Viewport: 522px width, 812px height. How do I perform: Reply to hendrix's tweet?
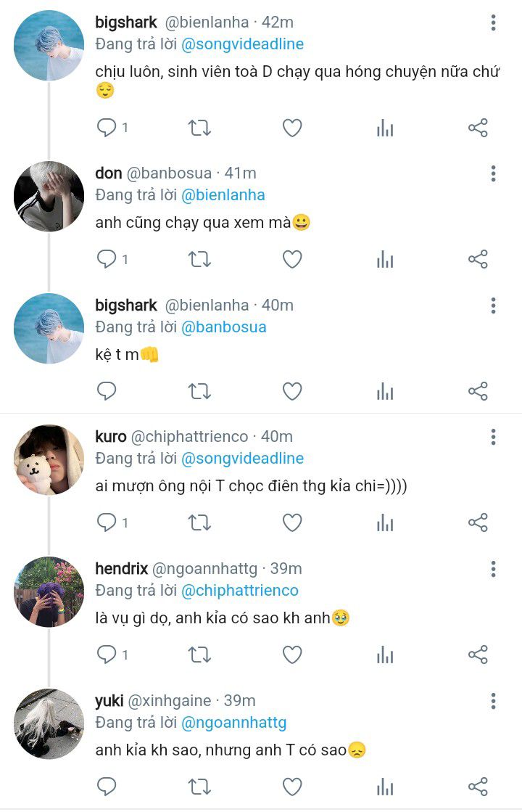[x=107, y=655]
